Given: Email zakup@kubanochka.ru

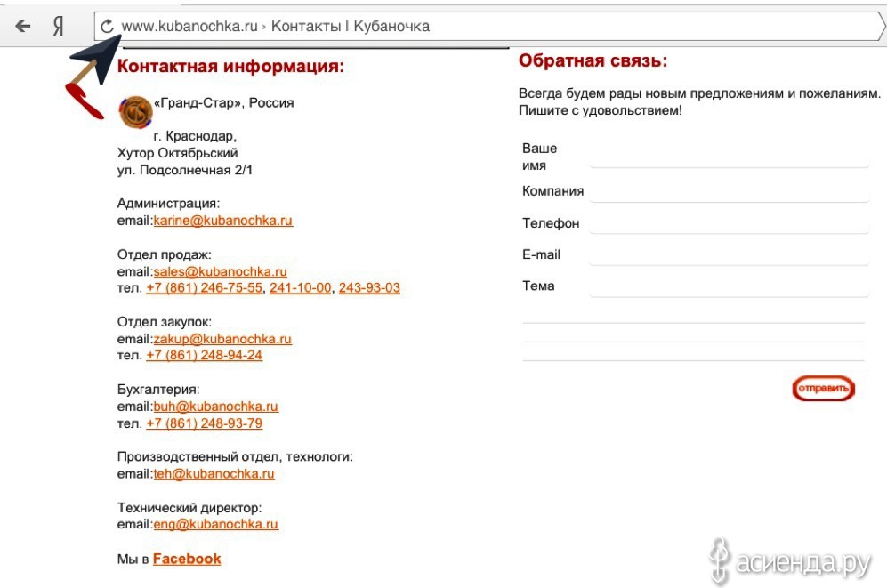Looking at the screenshot, I should tap(222, 339).
